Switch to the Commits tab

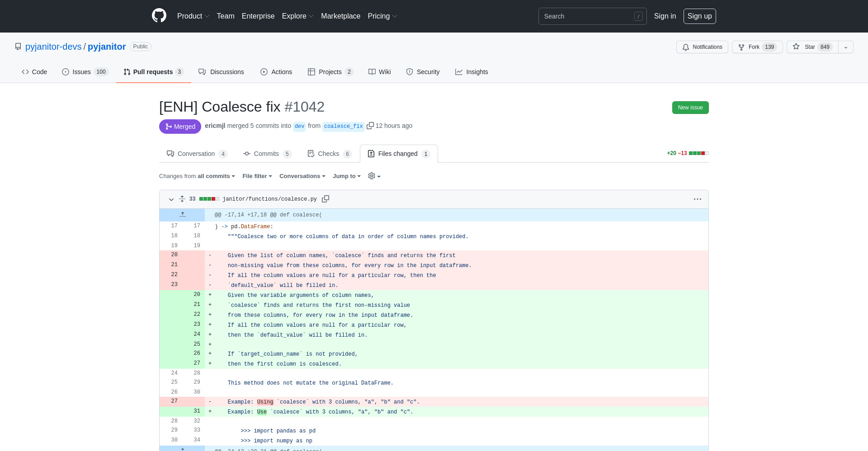pyautogui.click(x=267, y=154)
